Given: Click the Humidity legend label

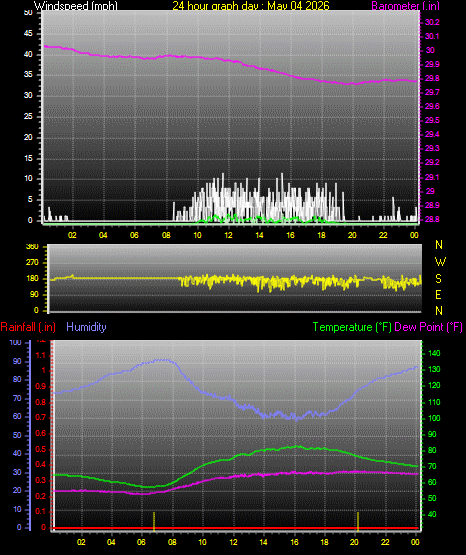Looking at the screenshot, I should pyautogui.click(x=86, y=327).
